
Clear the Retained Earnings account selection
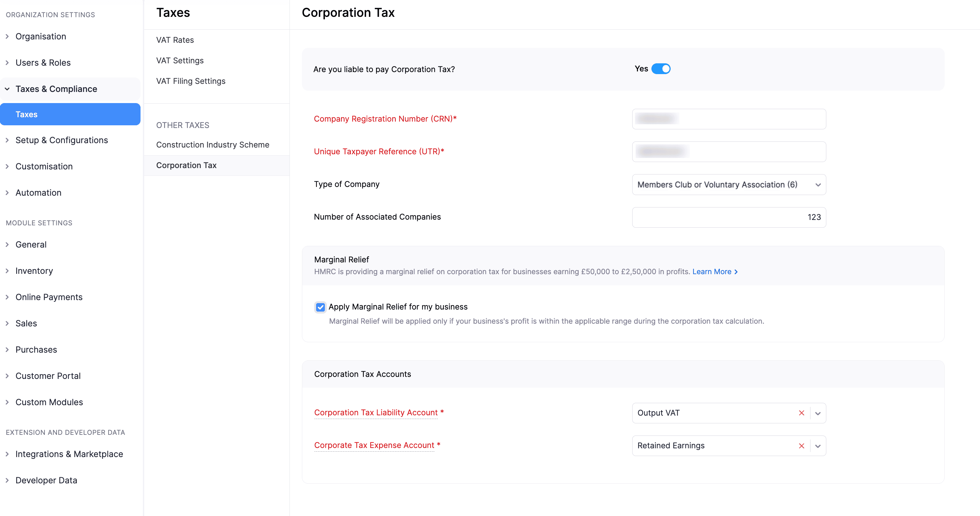tap(802, 446)
